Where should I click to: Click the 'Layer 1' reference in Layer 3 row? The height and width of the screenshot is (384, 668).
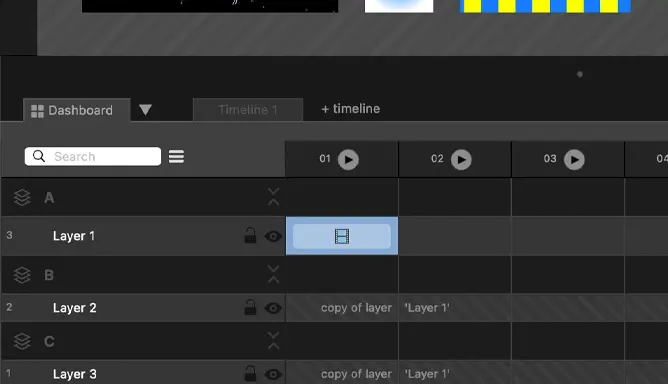point(427,374)
